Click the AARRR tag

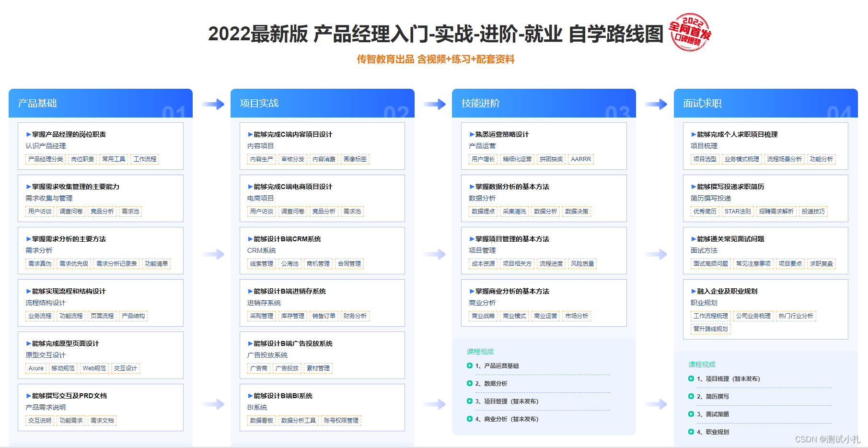[x=581, y=159]
